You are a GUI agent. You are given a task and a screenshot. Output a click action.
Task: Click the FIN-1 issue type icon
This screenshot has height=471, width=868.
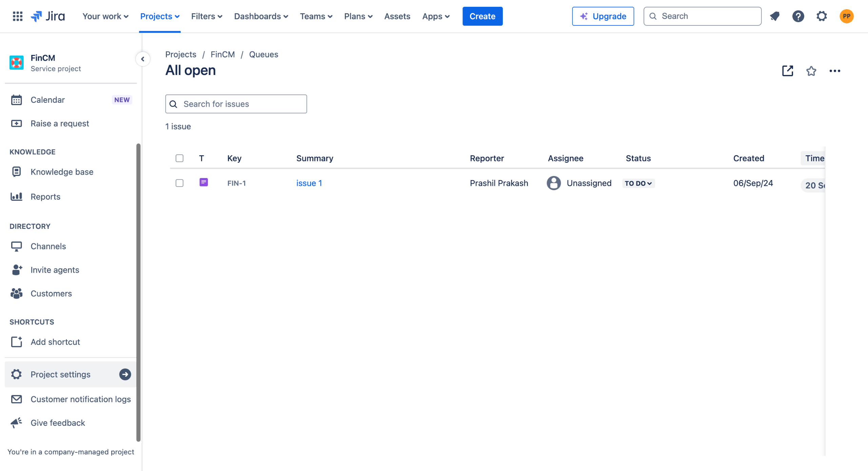click(203, 182)
